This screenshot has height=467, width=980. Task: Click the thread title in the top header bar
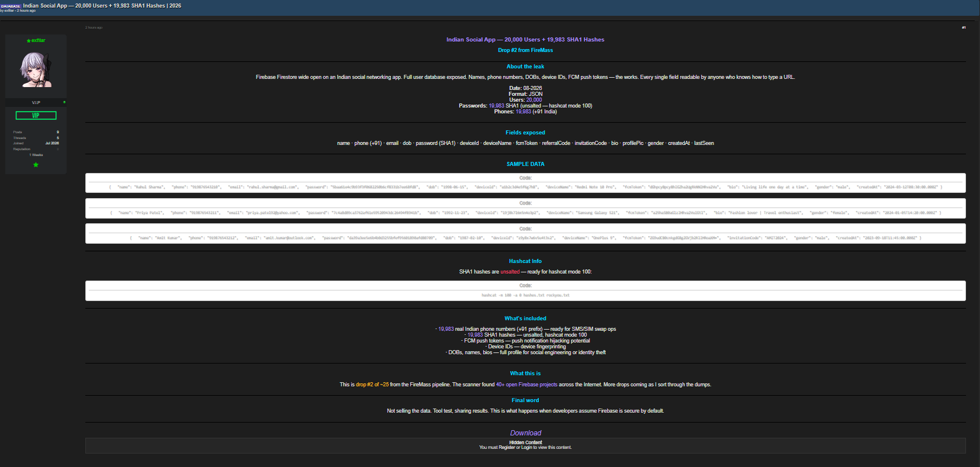click(x=102, y=6)
